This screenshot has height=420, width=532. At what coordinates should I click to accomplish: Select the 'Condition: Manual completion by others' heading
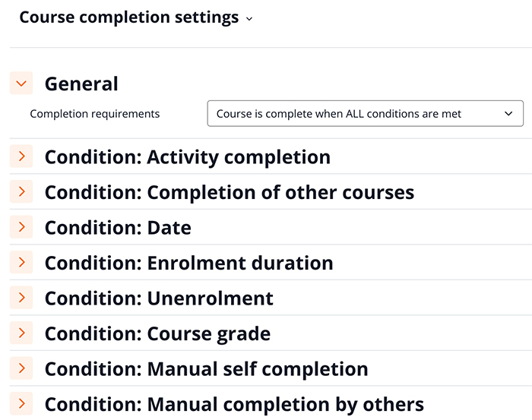[234, 404]
